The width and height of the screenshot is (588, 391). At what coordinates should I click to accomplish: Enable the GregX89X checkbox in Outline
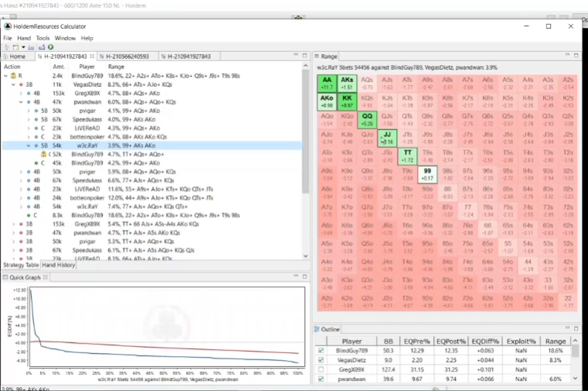320,369
